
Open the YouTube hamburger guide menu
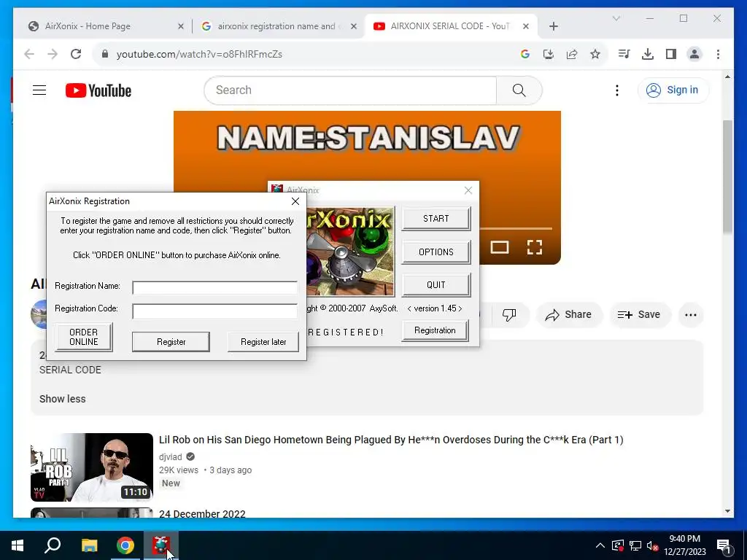click(x=39, y=90)
